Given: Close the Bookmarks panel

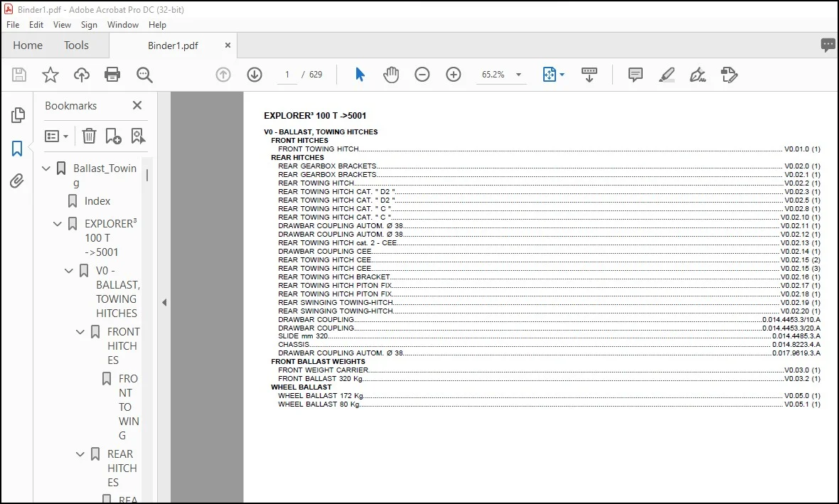Looking at the screenshot, I should click(137, 105).
